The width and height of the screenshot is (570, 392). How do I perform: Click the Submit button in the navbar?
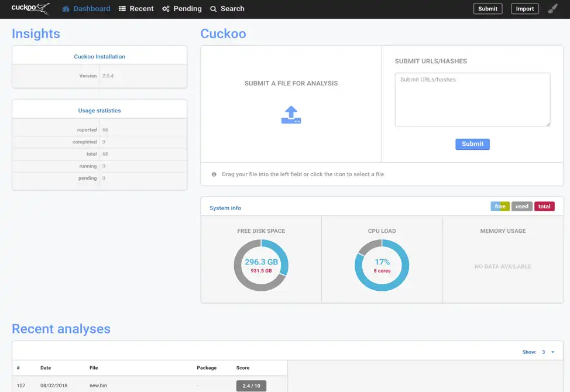(488, 9)
